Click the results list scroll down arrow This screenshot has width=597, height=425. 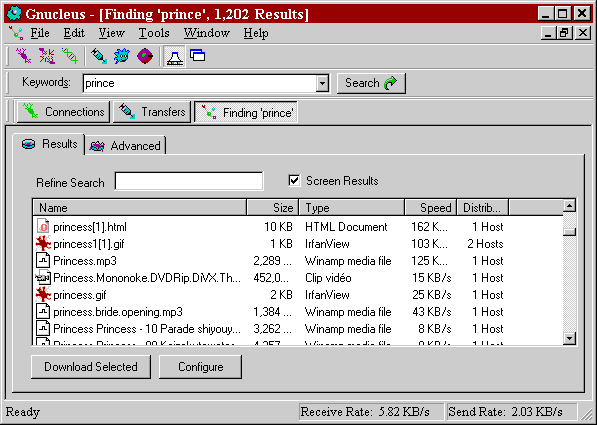point(570,338)
